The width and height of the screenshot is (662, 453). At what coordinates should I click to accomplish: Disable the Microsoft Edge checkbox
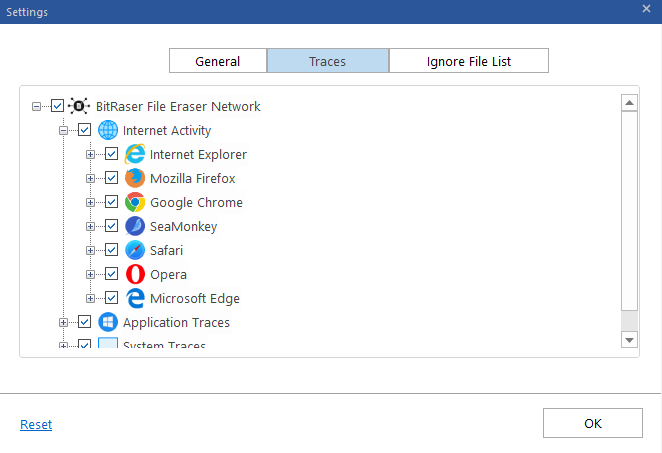[111, 298]
